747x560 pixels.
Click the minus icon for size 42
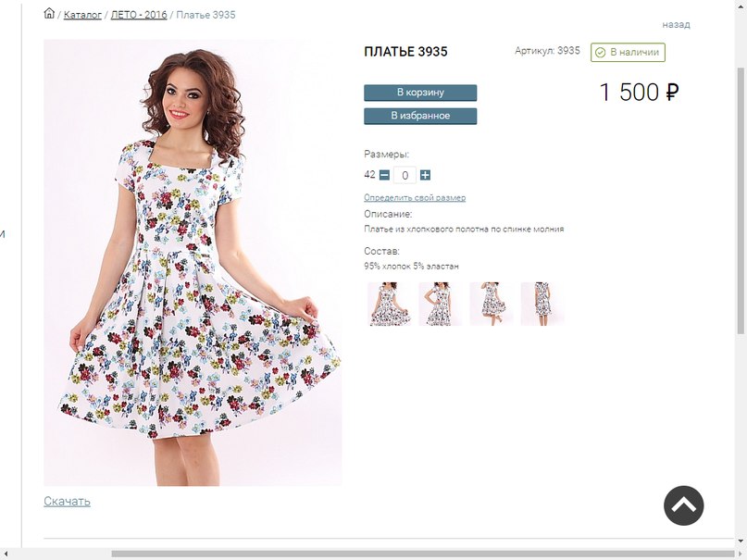pos(384,175)
